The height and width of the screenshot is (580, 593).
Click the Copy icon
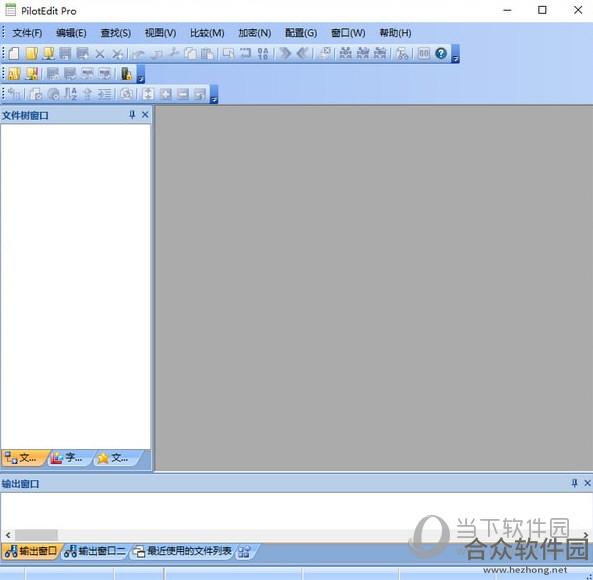191,54
